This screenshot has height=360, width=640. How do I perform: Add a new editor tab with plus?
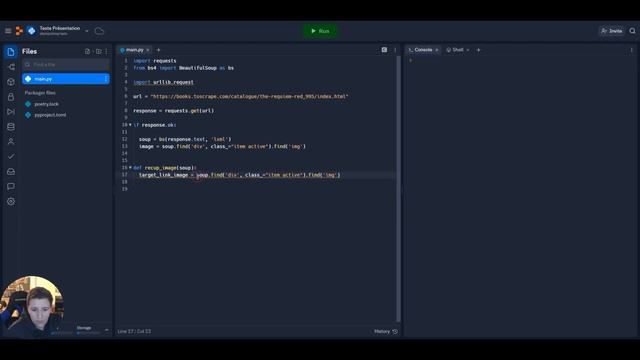(159, 50)
